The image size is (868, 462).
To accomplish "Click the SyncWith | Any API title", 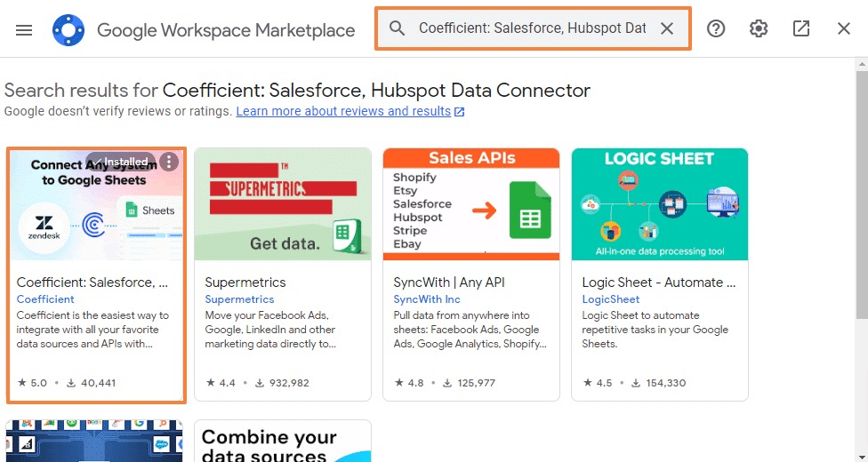I will (x=449, y=283).
